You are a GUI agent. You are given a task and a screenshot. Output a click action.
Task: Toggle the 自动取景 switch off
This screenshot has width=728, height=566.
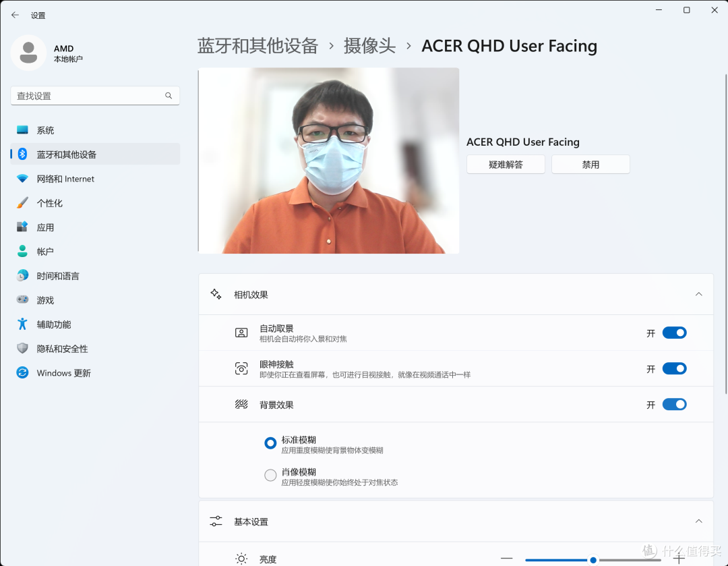click(x=674, y=333)
